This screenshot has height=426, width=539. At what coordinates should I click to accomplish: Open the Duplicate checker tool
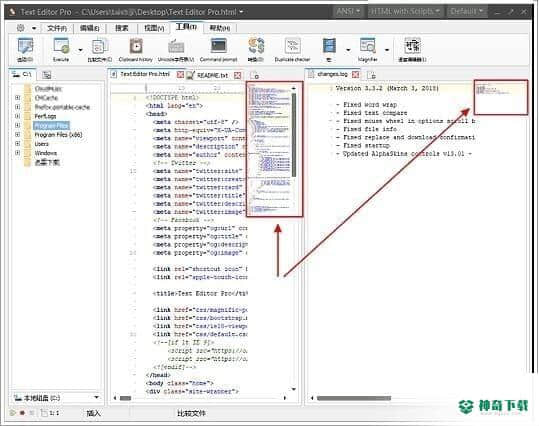click(292, 50)
